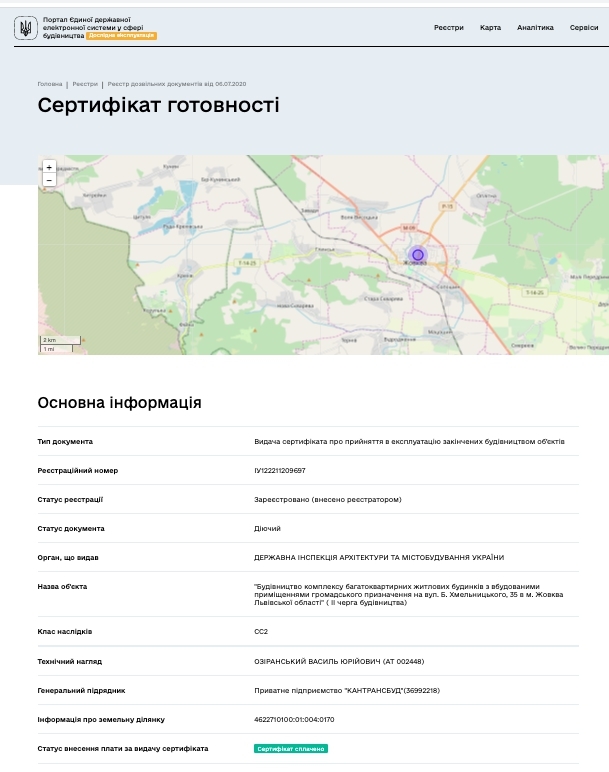Click the consequence class value СС2
Viewport: 609px width, 772px height.
261,632
